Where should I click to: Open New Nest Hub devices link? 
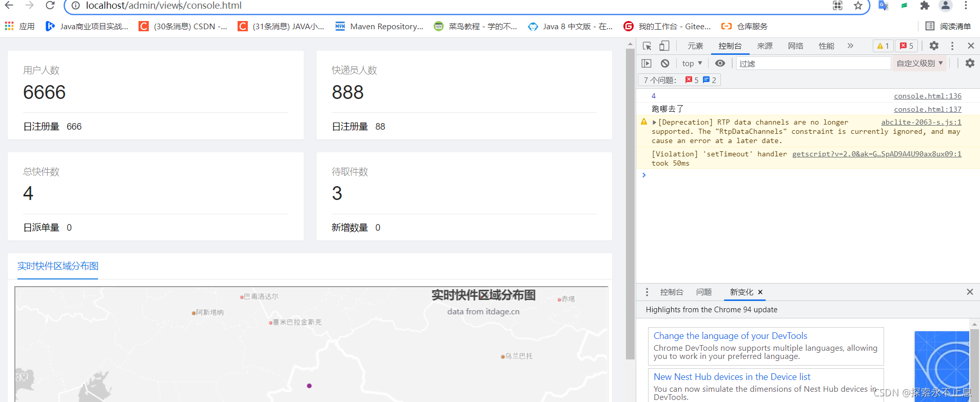tap(732, 377)
